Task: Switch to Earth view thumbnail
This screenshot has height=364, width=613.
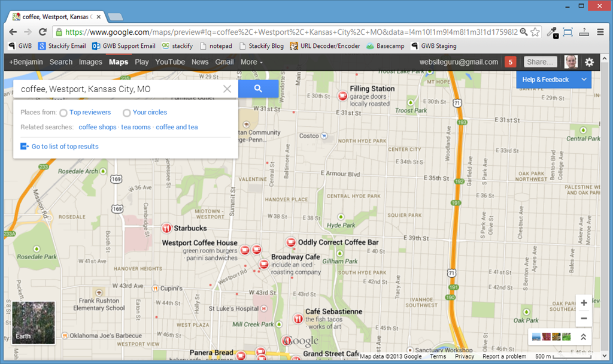Action: pyautogui.click(x=34, y=323)
